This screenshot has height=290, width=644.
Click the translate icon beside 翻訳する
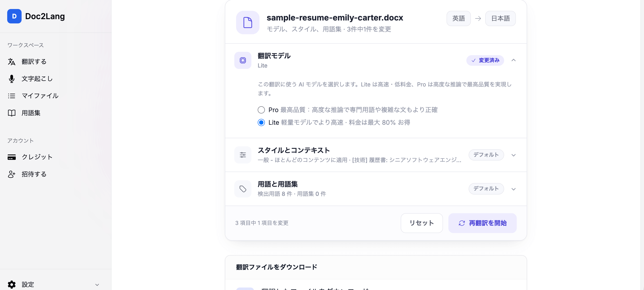pos(11,62)
